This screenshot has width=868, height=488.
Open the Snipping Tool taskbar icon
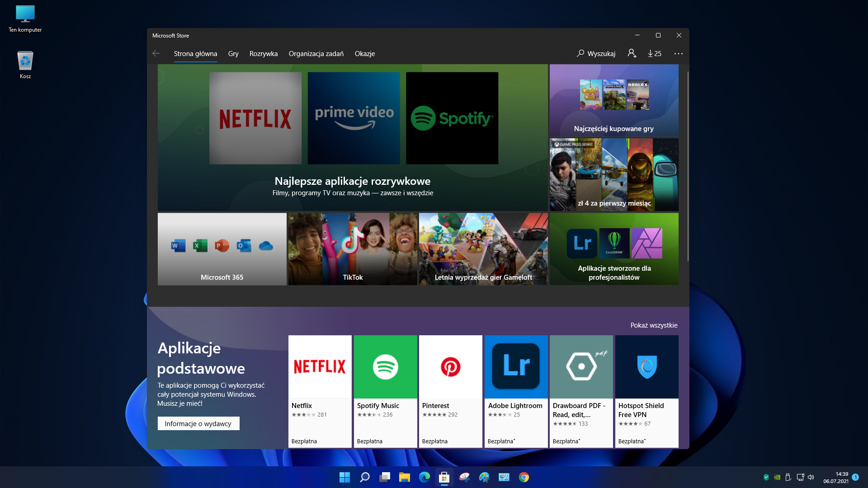click(x=464, y=477)
